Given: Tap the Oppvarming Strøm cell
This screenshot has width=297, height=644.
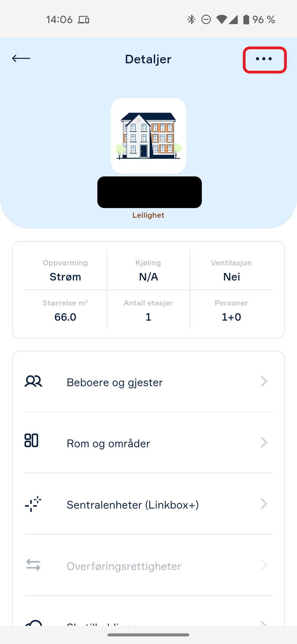Looking at the screenshot, I should [65, 270].
